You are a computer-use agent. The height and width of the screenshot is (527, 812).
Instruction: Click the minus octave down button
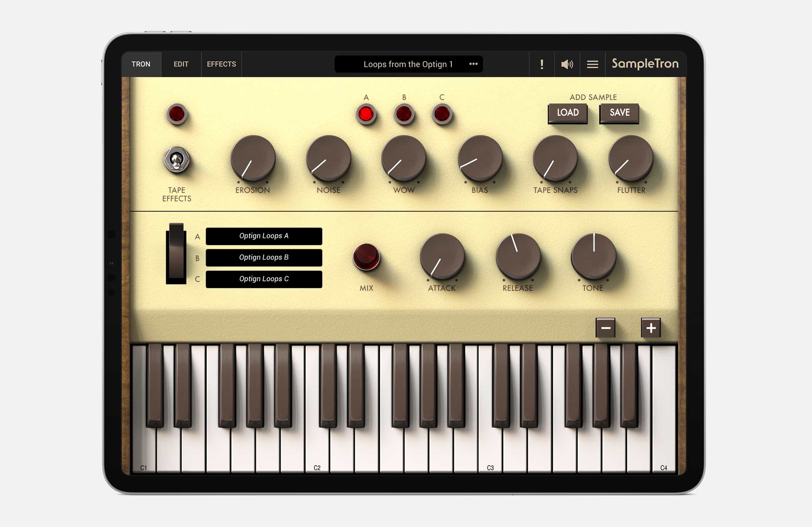tap(605, 328)
